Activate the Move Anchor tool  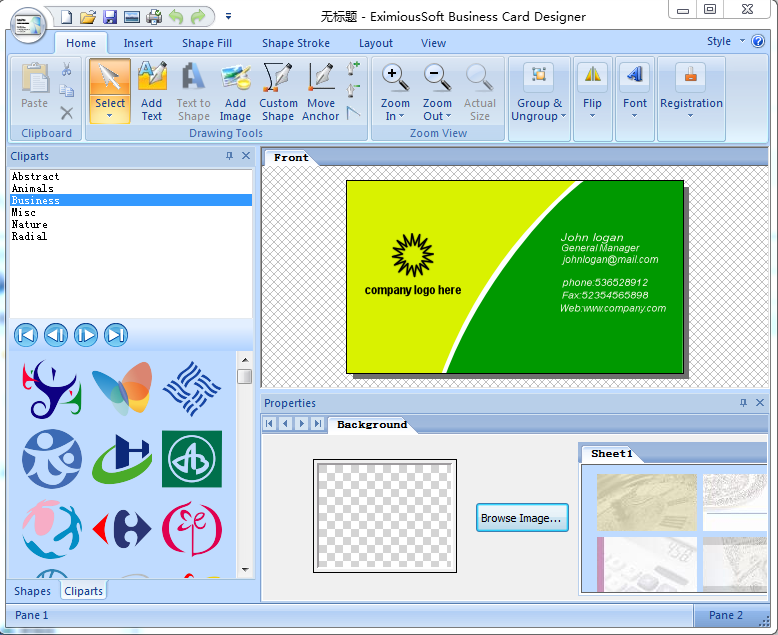tap(321, 90)
